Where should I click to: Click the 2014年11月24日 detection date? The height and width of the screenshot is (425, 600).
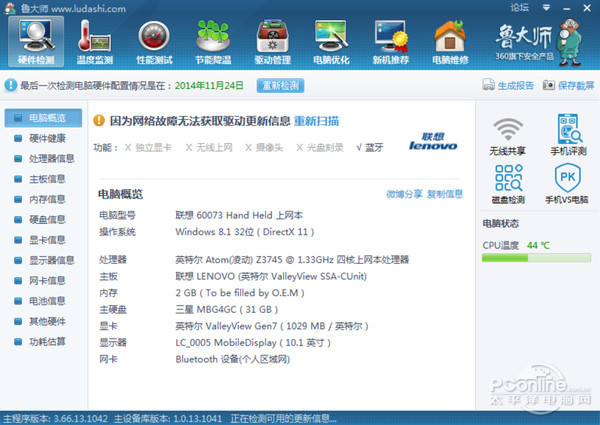[x=209, y=85]
